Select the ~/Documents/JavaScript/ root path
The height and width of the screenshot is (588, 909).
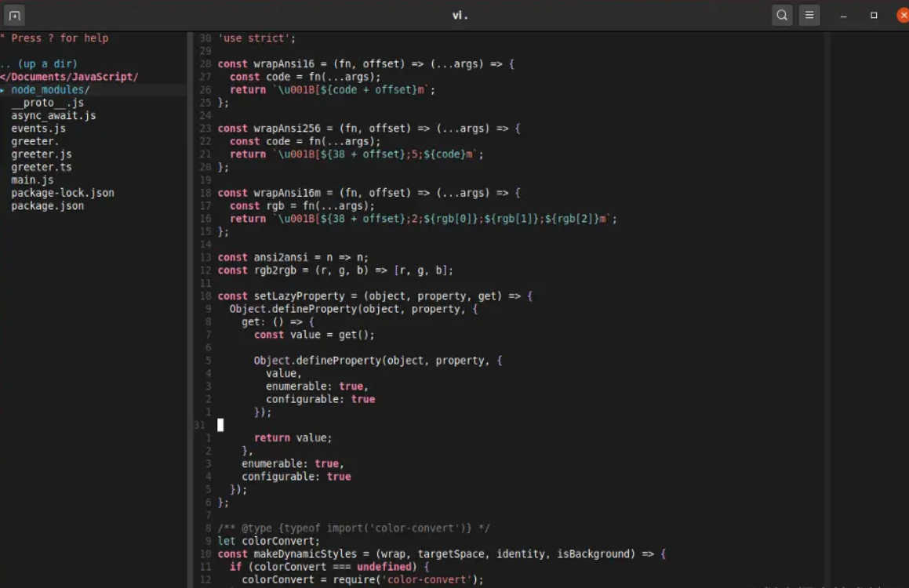pos(69,77)
